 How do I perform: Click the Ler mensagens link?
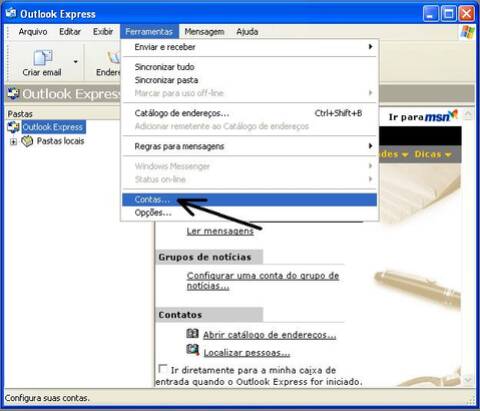tap(220, 231)
